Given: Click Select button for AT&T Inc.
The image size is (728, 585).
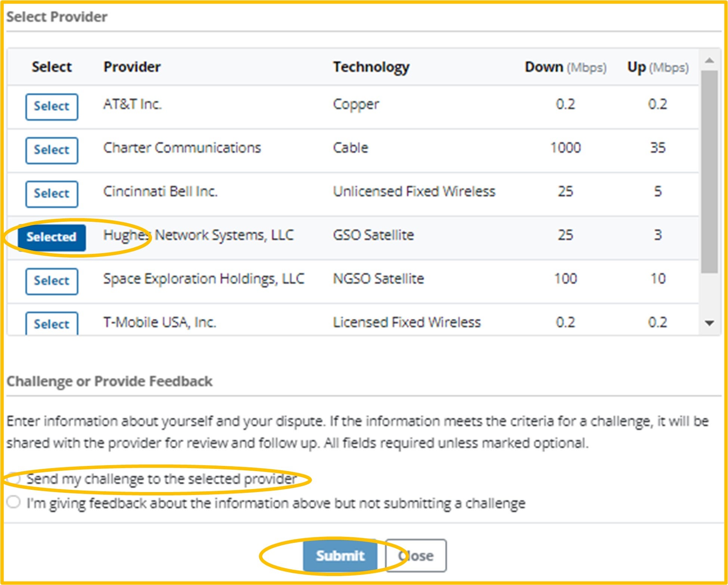Looking at the screenshot, I should tap(52, 107).
